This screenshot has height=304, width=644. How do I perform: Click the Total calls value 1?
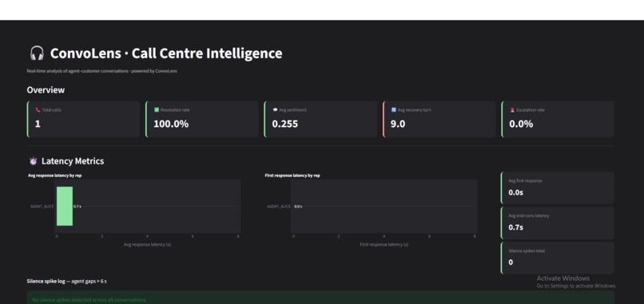(38, 124)
